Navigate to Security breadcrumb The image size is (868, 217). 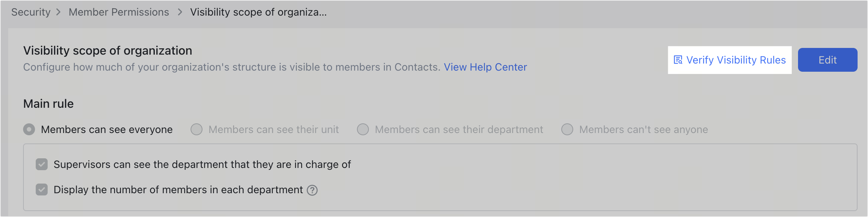coord(31,12)
